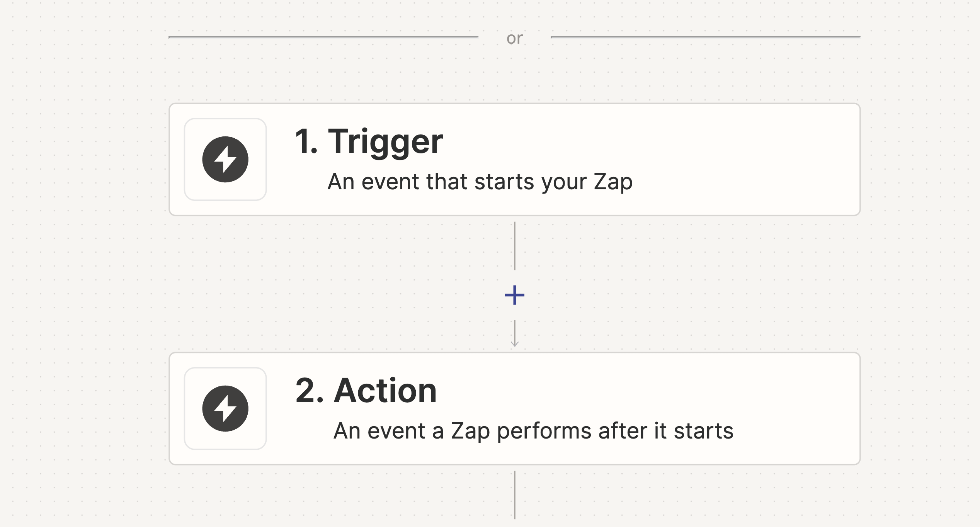Add a step using the plus icon
980x527 pixels.
[515, 295]
